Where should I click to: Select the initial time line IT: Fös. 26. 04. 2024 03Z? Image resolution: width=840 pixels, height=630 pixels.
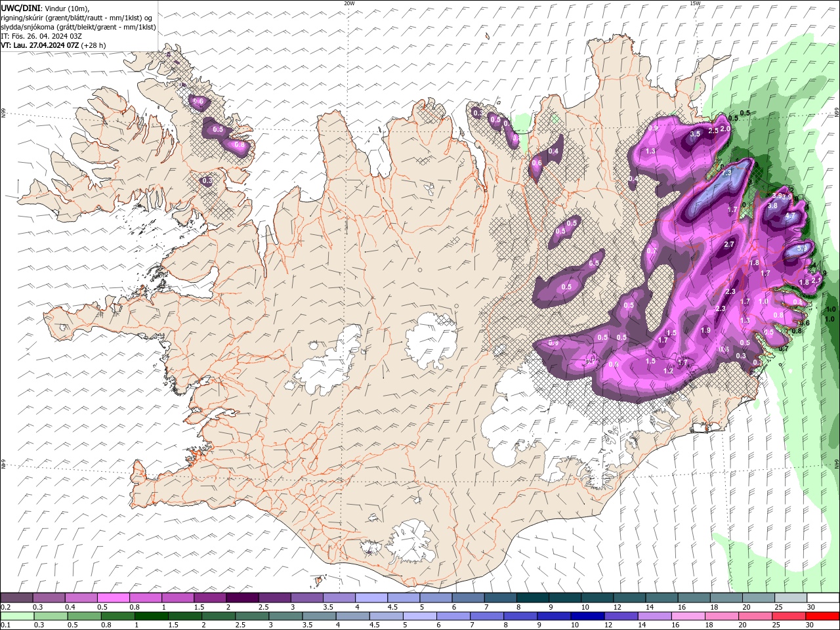pos(41,36)
